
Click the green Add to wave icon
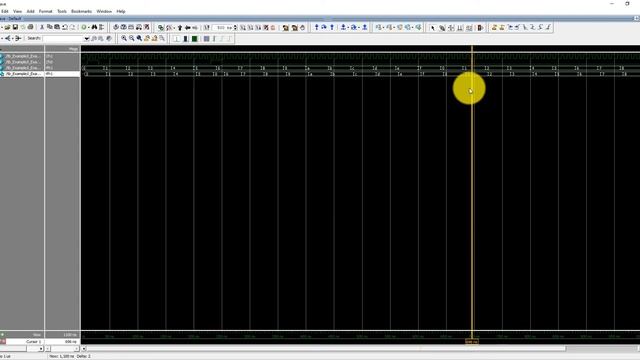click(84, 27)
